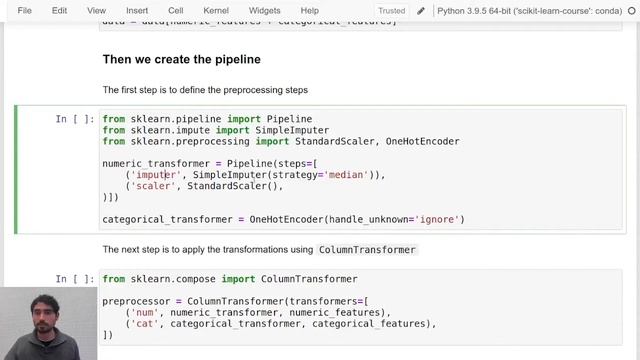Click the 'In [ ]:' prompt of the Pipeline cell

click(x=75, y=119)
